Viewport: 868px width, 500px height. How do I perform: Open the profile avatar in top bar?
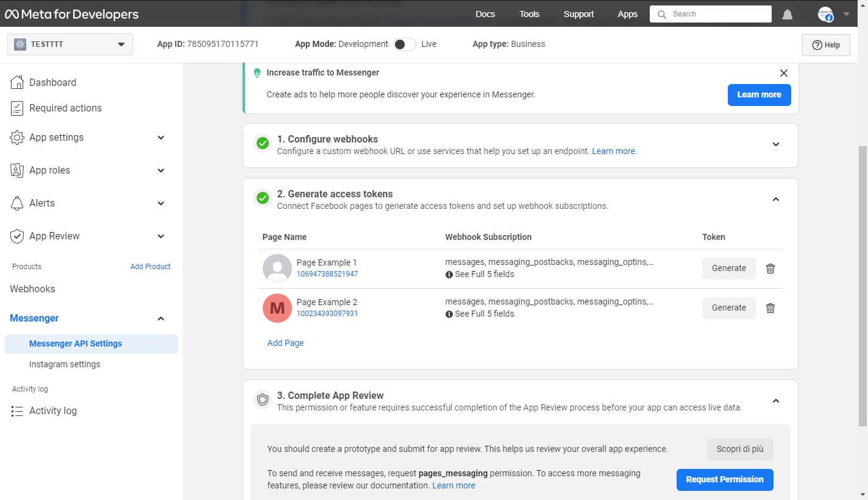[825, 15]
